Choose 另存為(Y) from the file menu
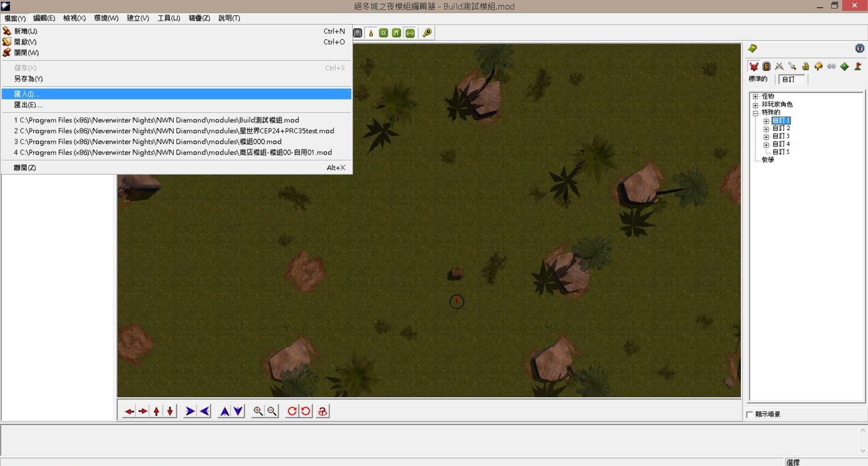The width and height of the screenshot is (868, 466). click(176, 79)
